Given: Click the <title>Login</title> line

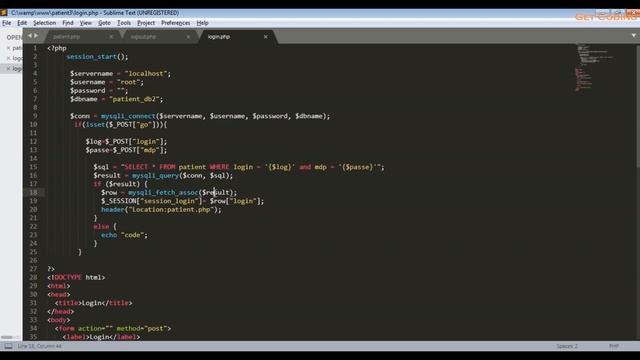Looking at the screenshot, I should click(93, 303).
